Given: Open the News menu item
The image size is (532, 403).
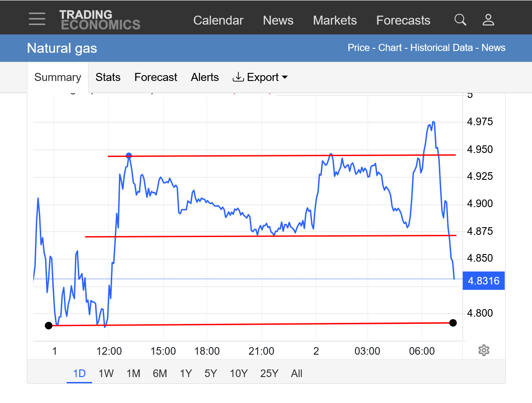Looking at the screenshot, I should tap(278, 21).
